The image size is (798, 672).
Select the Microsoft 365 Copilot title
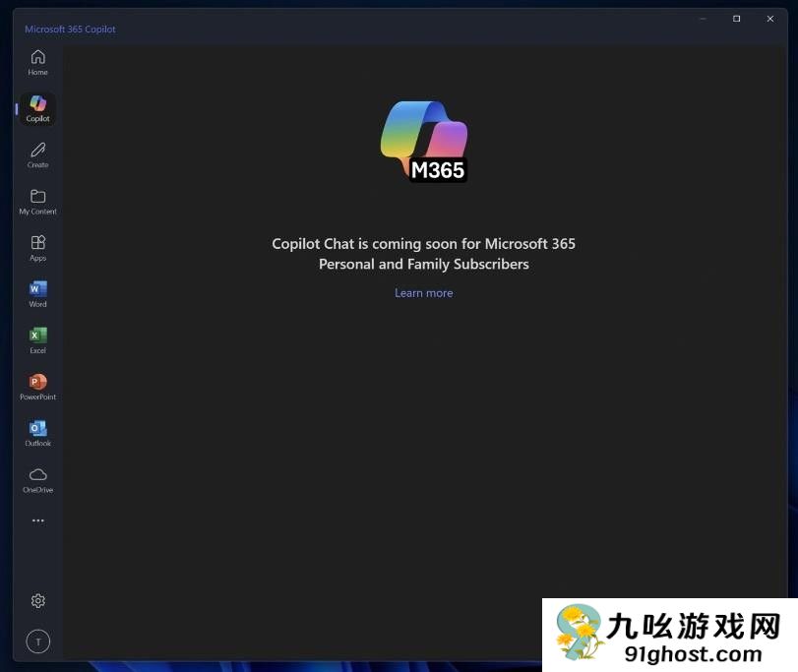tap(70, 29)
